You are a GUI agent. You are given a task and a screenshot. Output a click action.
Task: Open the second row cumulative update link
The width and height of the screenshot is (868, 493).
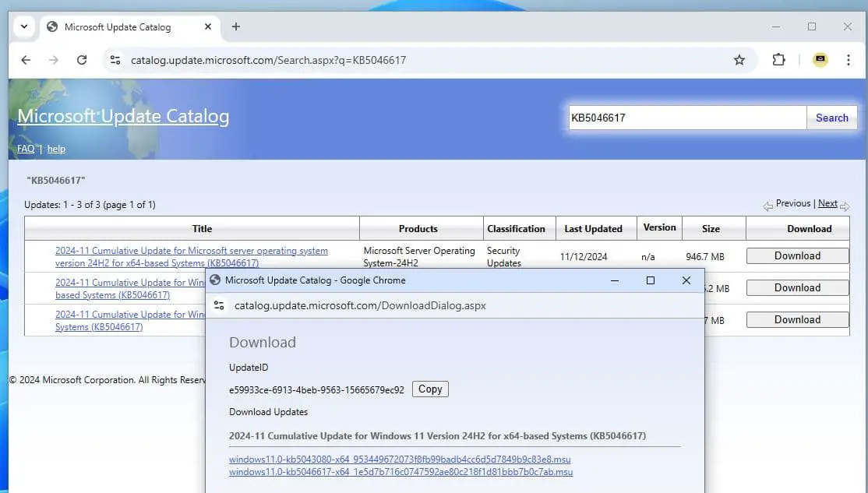[129, 289]
